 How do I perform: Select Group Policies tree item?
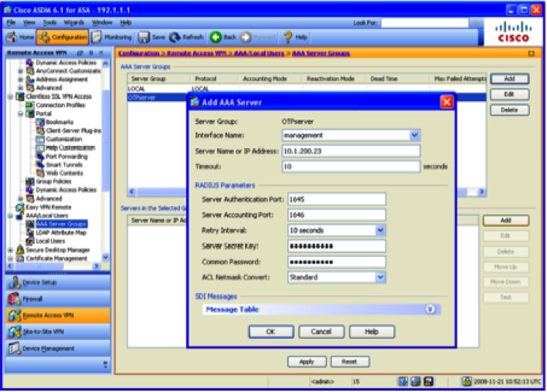pyautogui.click(x=53, y=181)
